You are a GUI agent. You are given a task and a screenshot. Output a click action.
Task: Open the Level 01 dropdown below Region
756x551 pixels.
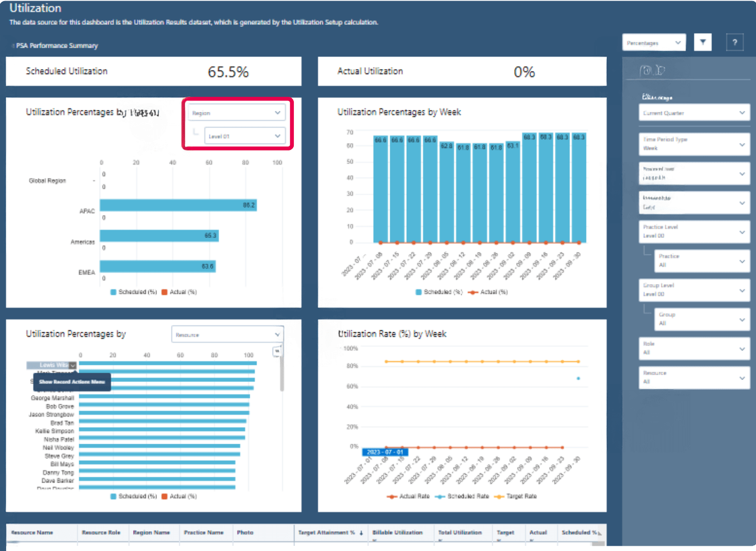pyautogui.click(x=245, y=135)
